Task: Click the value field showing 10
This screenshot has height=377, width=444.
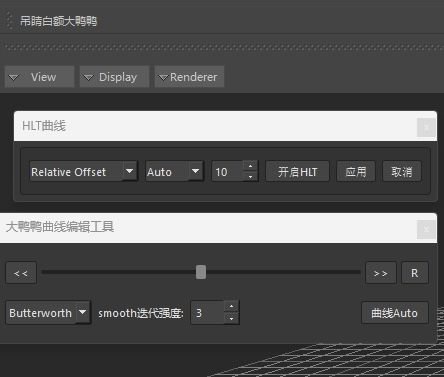Action: (x=227, y=171)
